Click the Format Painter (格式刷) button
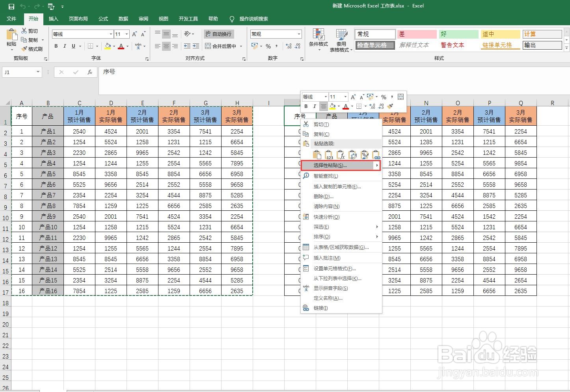 click(32, 49)
